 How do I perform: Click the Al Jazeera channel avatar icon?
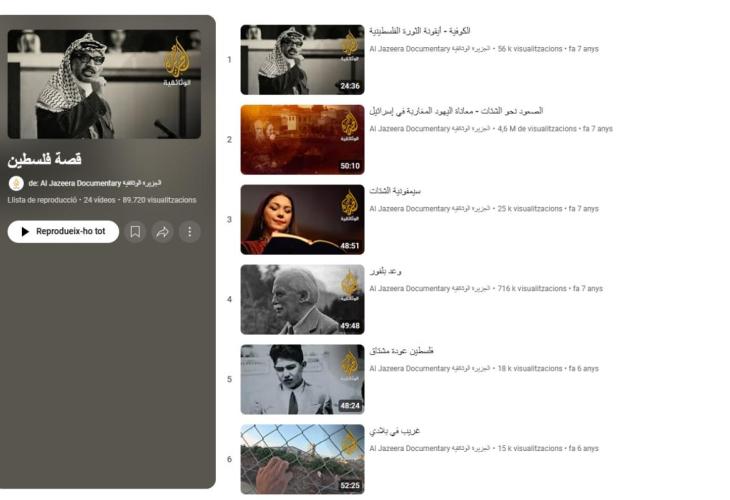[x=16, y=183]
